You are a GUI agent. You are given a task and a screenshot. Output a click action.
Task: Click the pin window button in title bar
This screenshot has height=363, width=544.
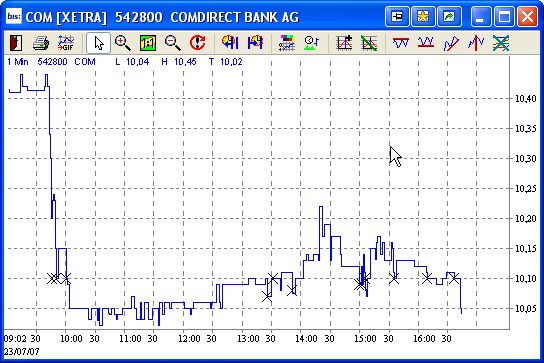pos(397,16)
